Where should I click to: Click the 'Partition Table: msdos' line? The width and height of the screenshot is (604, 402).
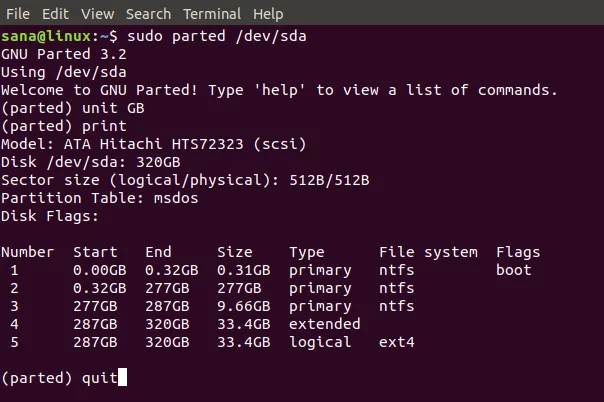tap(99, 198)
